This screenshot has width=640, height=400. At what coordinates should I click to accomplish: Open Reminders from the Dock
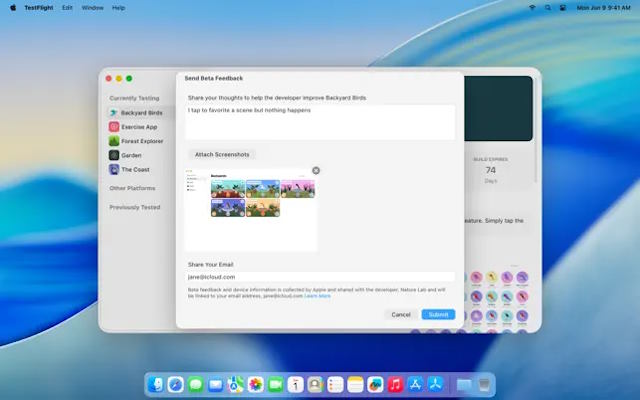336,384
